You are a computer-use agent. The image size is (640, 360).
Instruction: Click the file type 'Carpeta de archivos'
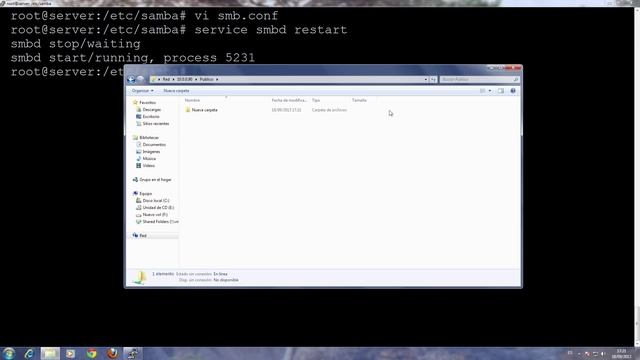(x=329, y=110)
